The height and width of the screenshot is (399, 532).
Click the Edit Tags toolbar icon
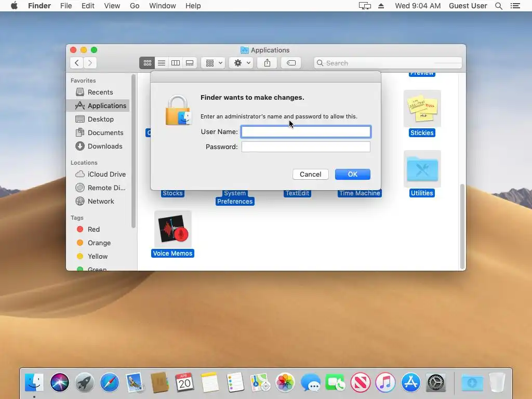pos(291,63)
